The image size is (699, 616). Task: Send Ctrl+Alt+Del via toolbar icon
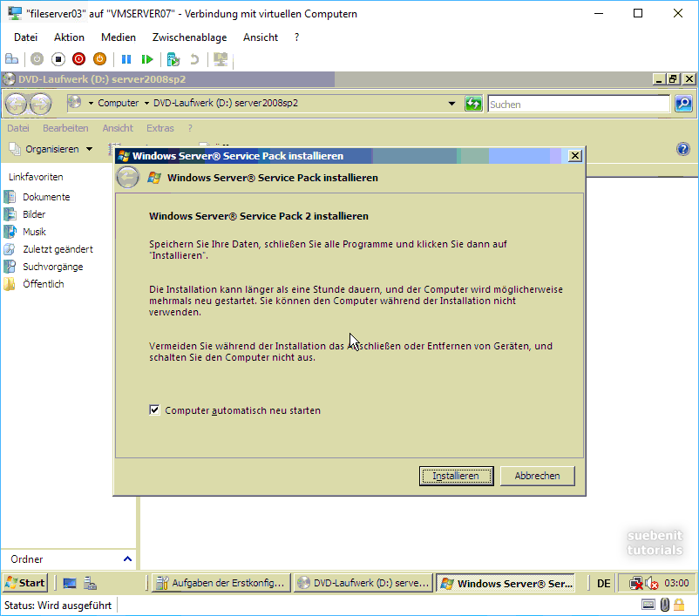pos(11,59)
